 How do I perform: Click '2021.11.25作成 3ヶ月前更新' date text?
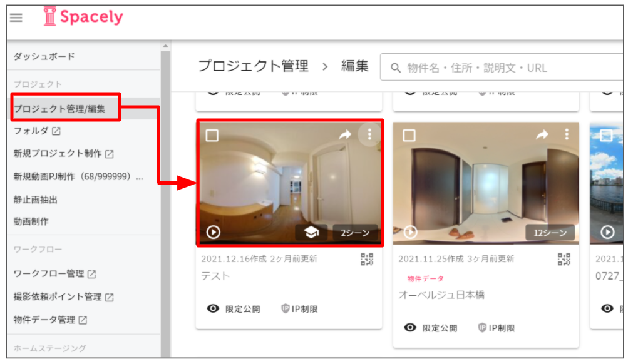click(x=456, y=259)
